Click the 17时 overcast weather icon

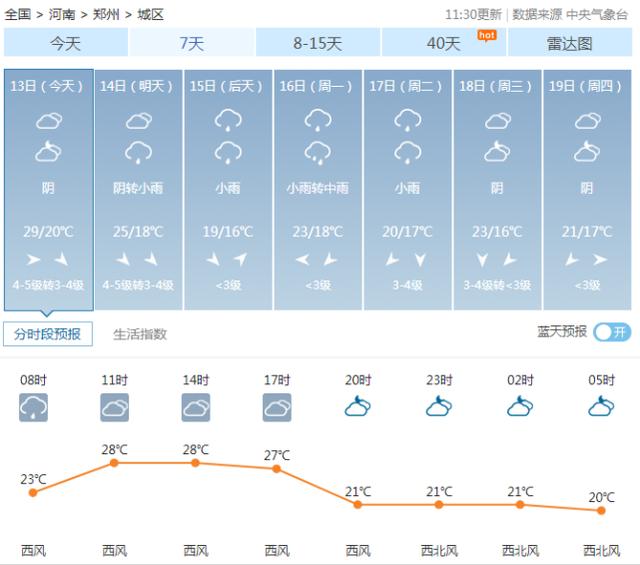coord(277,407)
